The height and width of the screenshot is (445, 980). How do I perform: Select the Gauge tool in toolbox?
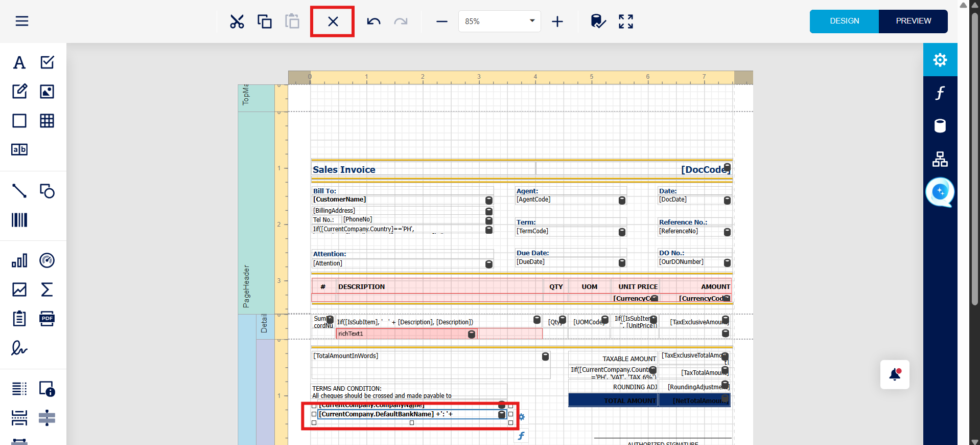point(47,260)
